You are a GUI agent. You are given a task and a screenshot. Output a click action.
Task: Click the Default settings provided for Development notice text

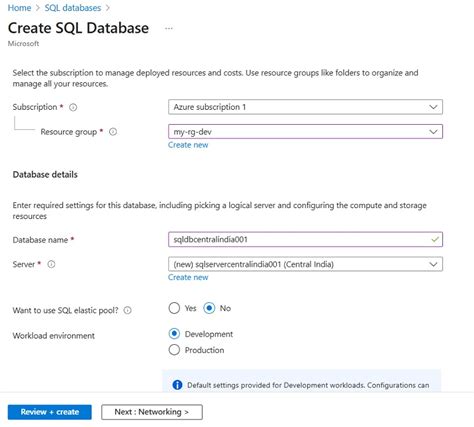pyautogui.click(x=308, y=385)
